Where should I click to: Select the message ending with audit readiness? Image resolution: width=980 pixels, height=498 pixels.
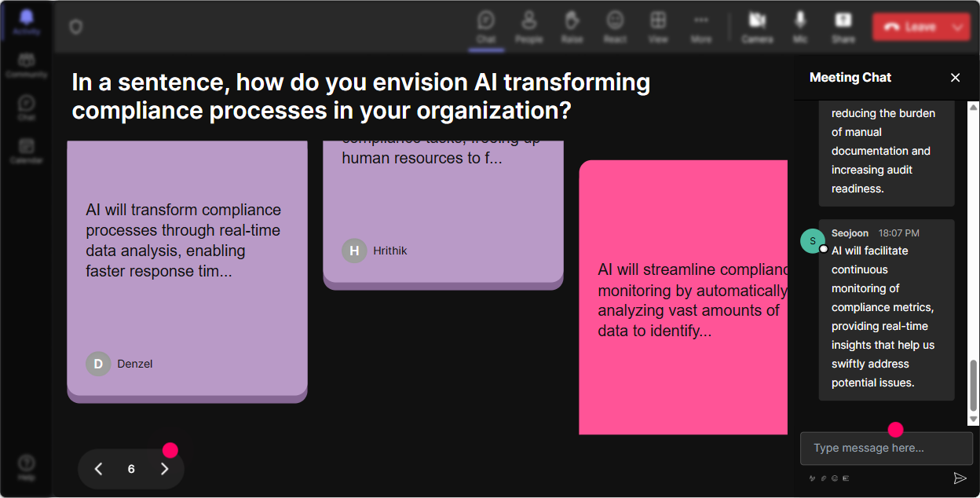(887, 153)
